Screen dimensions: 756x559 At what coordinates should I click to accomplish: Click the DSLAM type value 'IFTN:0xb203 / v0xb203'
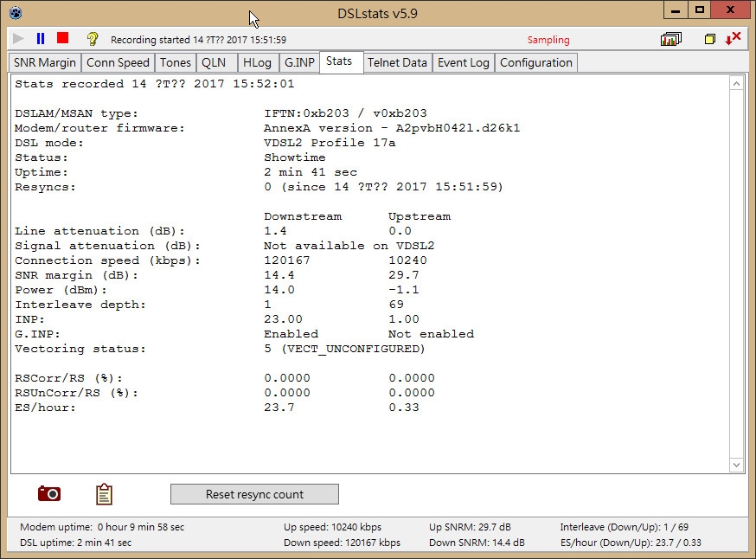pyautogui.click(x=345, y=113)
